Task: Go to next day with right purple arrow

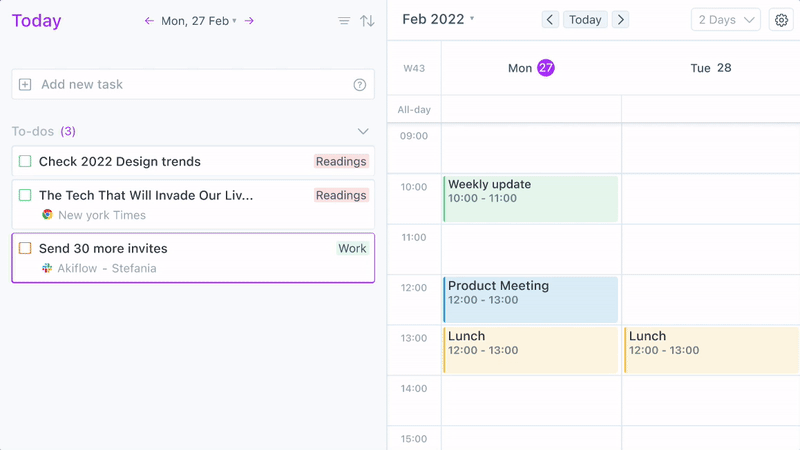Action: pos(249,21)
